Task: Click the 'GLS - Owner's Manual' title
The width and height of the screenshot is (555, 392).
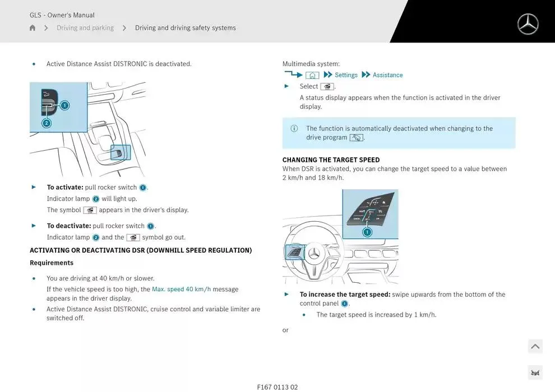Action: 62,15
